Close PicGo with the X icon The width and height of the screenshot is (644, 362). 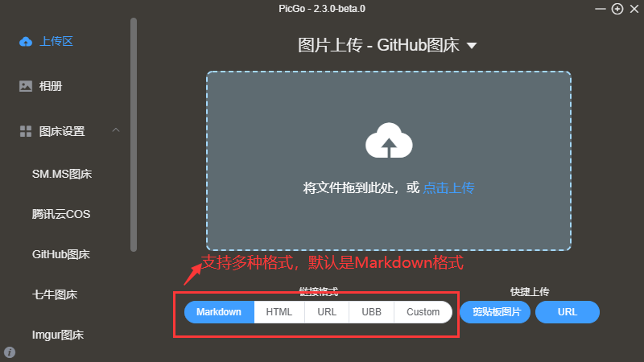[634, 9]
